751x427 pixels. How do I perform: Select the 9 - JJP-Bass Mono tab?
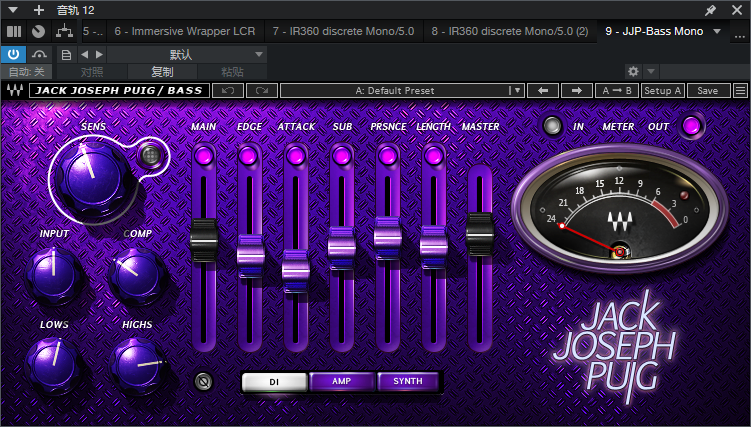pyautogui.click(x=654, y=32)
